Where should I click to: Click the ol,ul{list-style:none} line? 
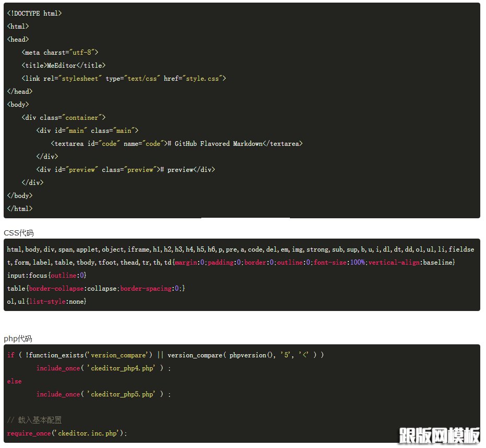tap(47, 301)
